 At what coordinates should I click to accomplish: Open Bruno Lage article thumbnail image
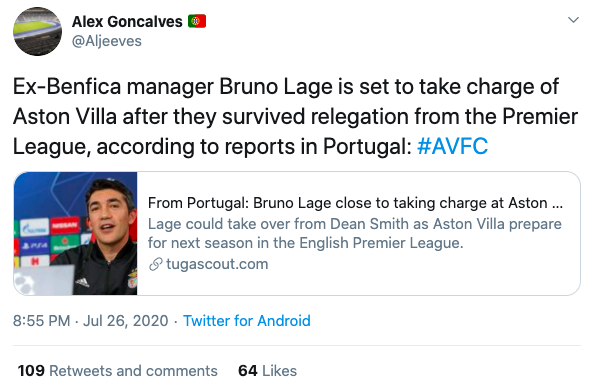pos(76,233)
